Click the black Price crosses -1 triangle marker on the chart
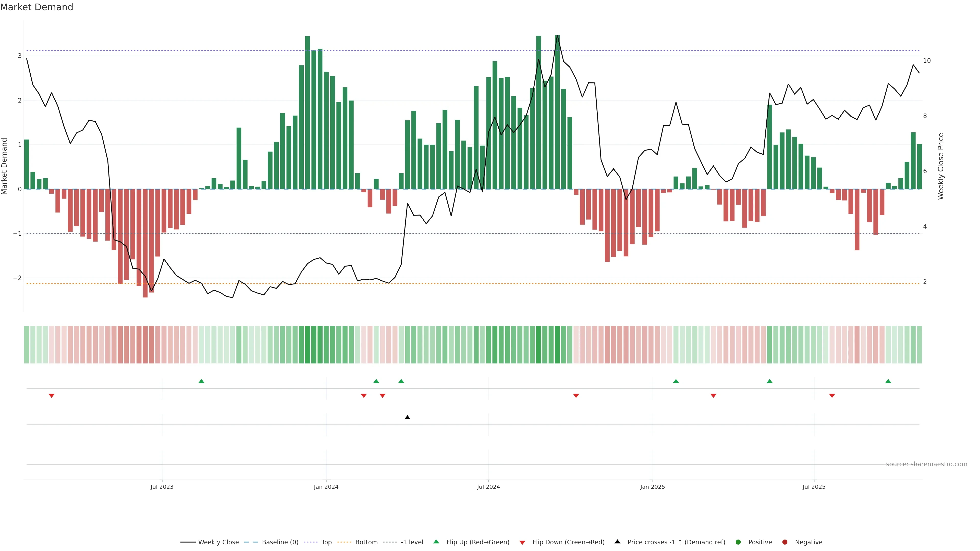This screenshot has width=980, height=551. click(408, 418)
